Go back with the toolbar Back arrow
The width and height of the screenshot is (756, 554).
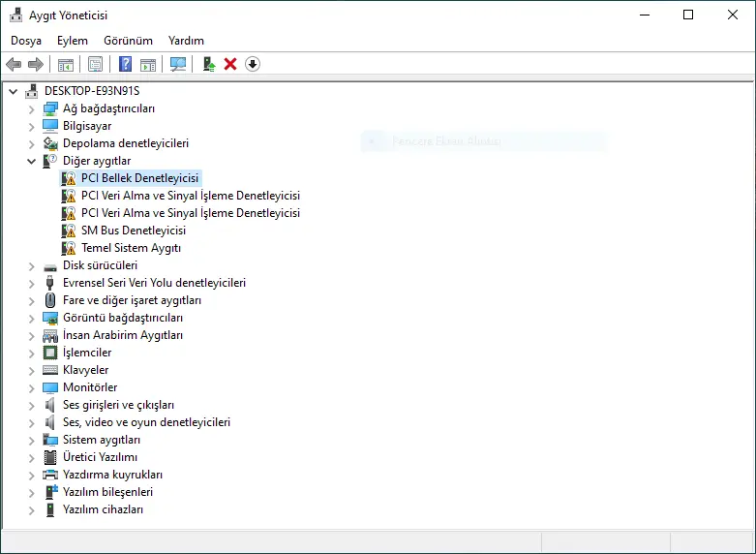point(14,64)
